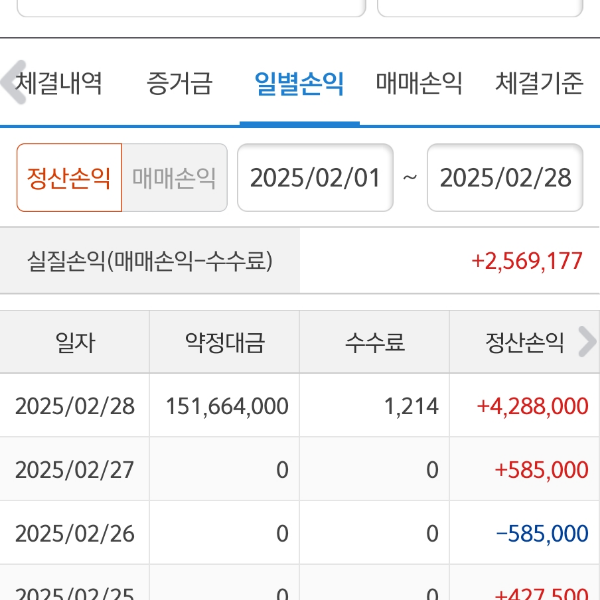Toggle the 정산손익 view button
The width and height of the screenshot is (600, 600).
69,178
